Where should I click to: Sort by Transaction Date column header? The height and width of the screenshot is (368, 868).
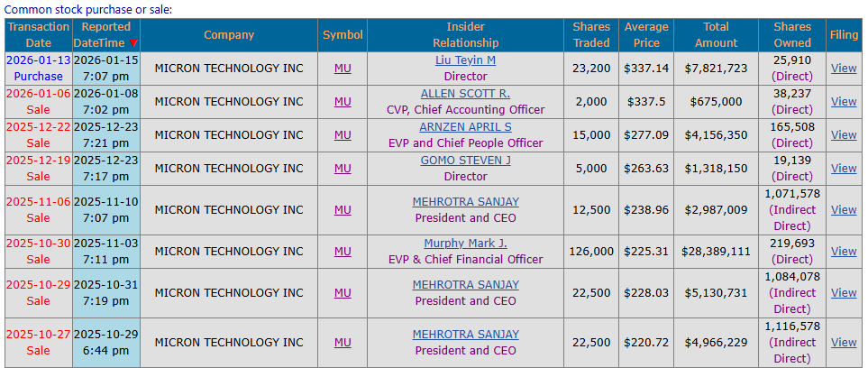39,35
